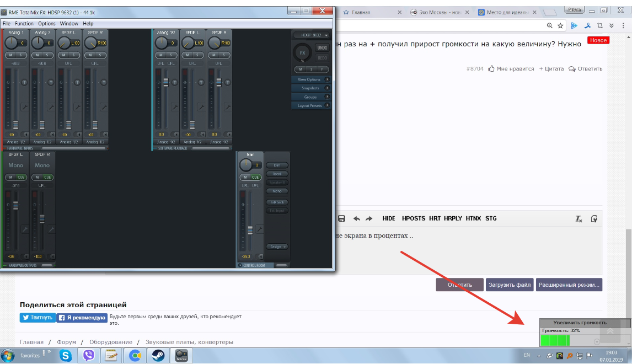Click the pan knob on SPDIF L hardware input
The height and width of the screenshot is (364, 632).
point(64,42)
